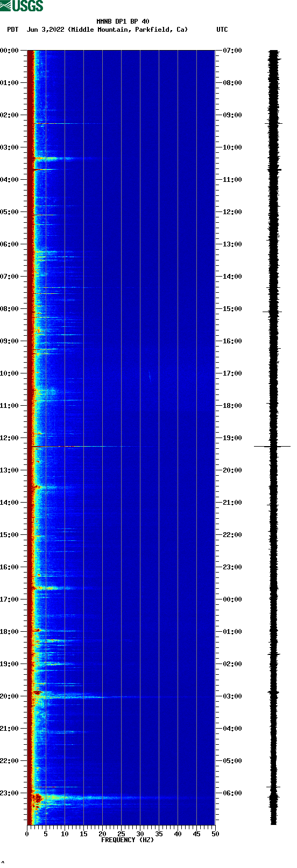Click the 13:00 UTC time label
Image resolution: width=297 pixels, height=868 pixels.
[x=232, y=244]
